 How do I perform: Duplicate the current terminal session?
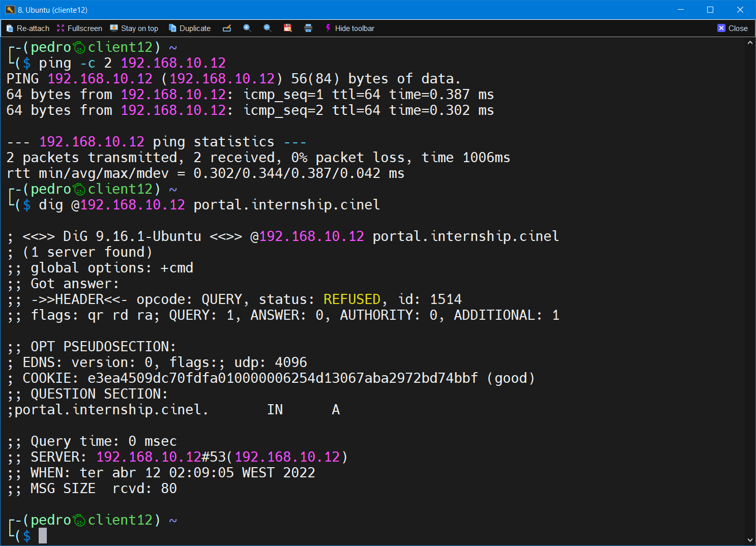[189, 28]
